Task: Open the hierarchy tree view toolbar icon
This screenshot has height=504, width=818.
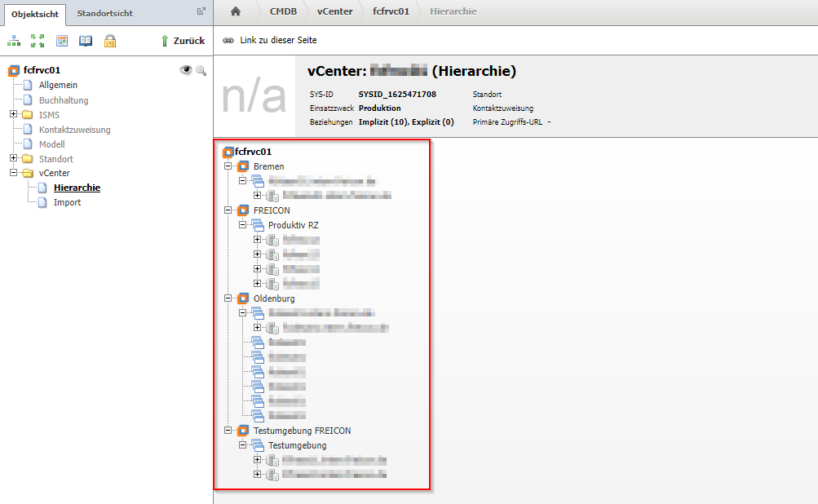Action: 14,41
